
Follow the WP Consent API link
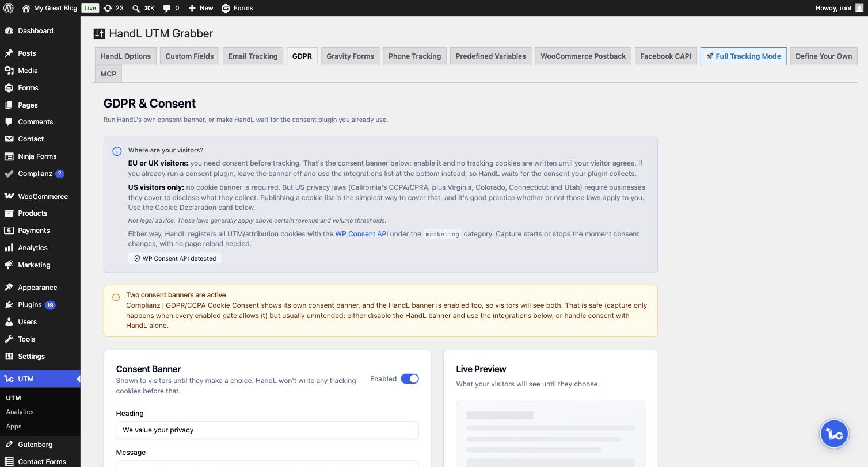tap(361, 234)
